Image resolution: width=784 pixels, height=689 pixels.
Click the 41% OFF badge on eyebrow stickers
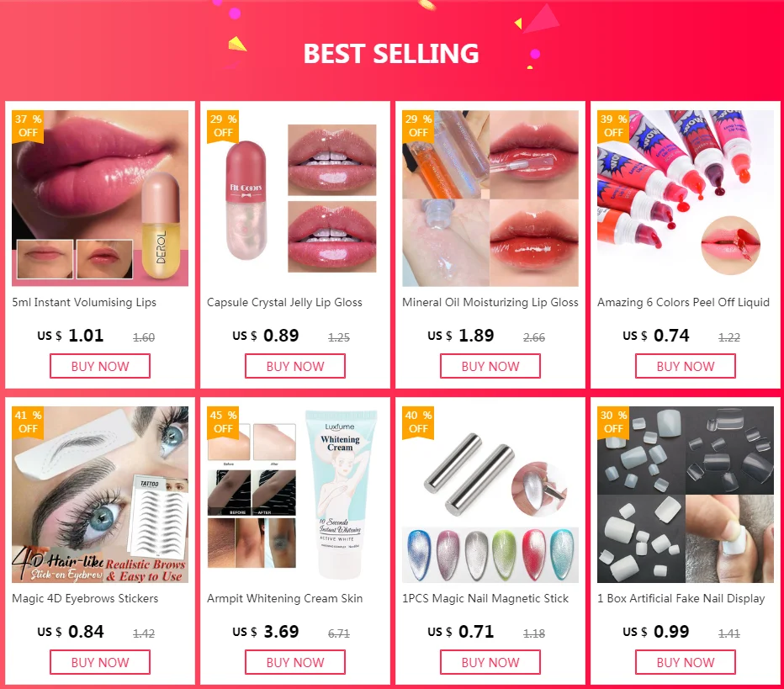click(x=28, y=422)
